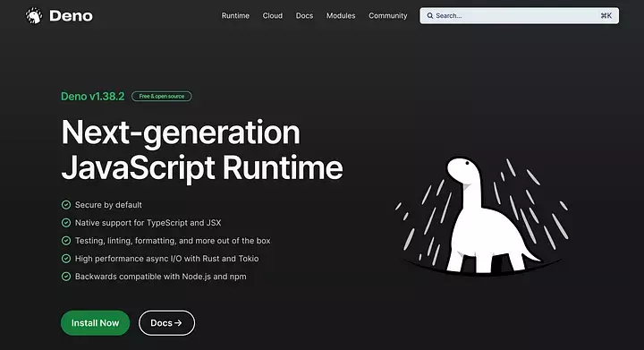
Task: Click the check icon beside Secure by default
Action: coord(66,205)
